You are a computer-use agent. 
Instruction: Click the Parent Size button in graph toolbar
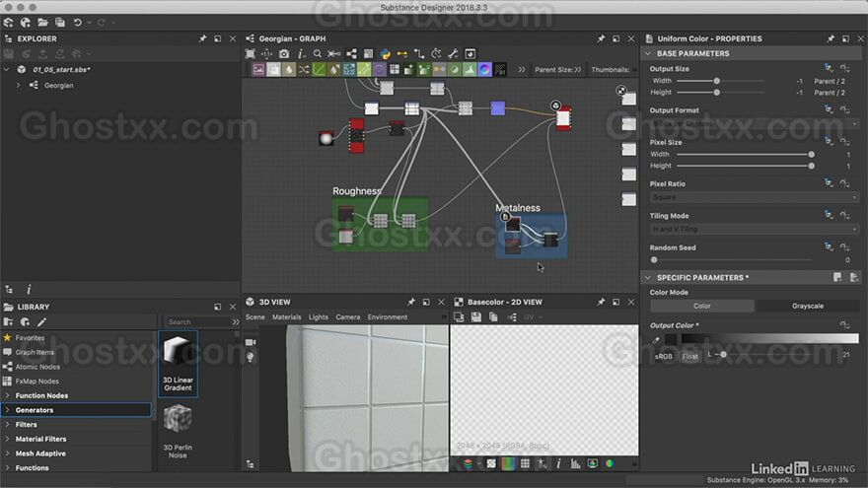pos(557,70)
